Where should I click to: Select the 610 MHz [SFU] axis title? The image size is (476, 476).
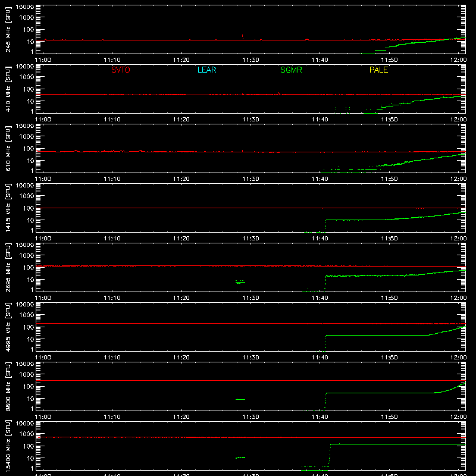coord(8,148)
